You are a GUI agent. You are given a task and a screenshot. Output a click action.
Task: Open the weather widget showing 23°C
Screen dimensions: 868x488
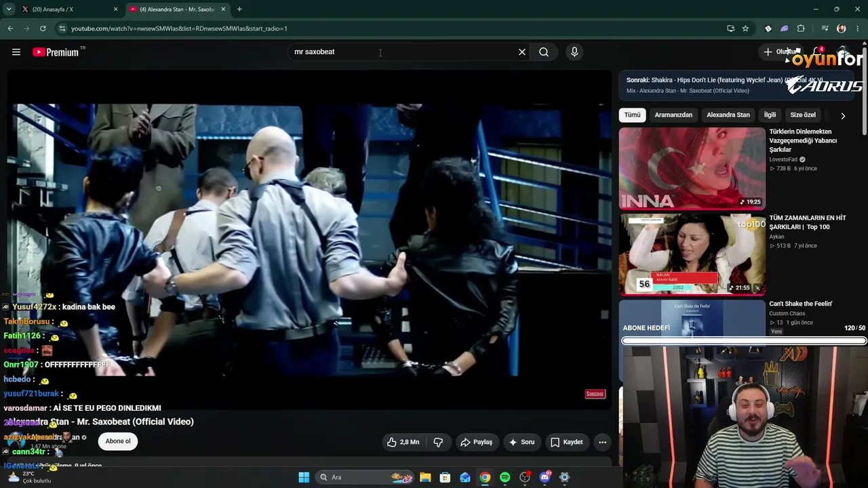[x=28, y=477]
